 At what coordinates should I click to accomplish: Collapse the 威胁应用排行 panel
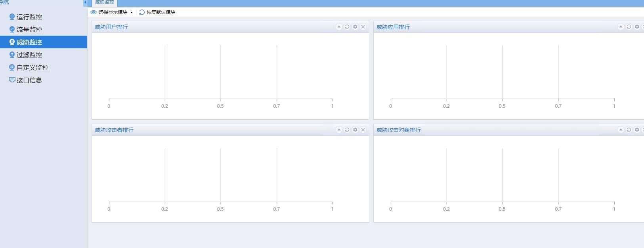click(621, 27)
